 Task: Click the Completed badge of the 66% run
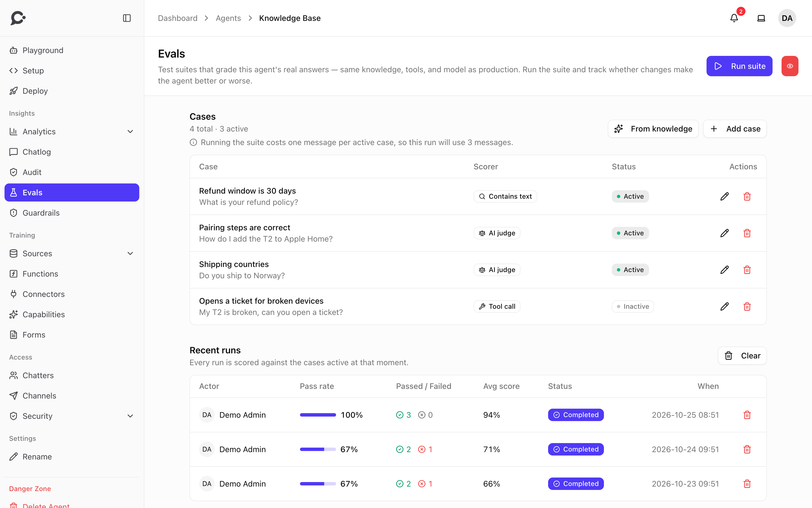pos(576,484)
